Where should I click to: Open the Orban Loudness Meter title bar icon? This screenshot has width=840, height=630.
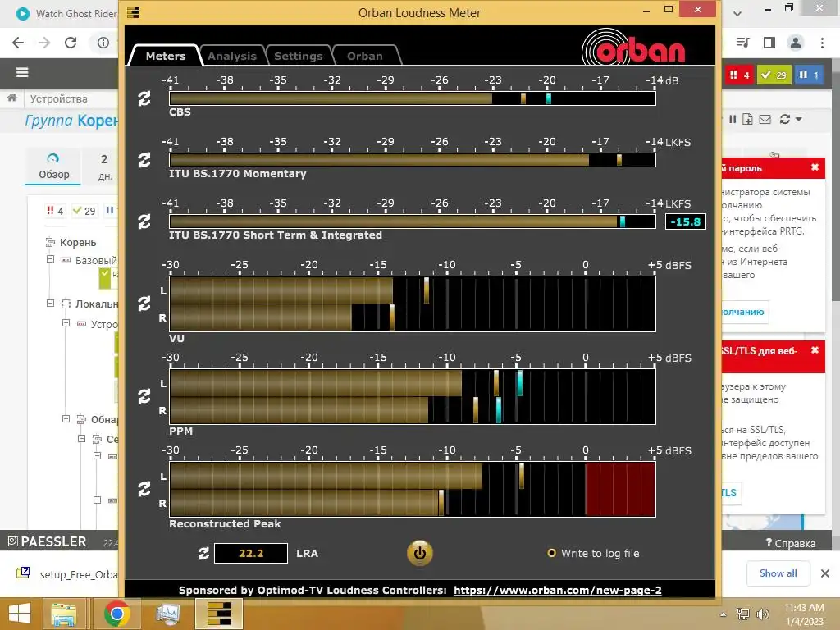pos(133,12)
